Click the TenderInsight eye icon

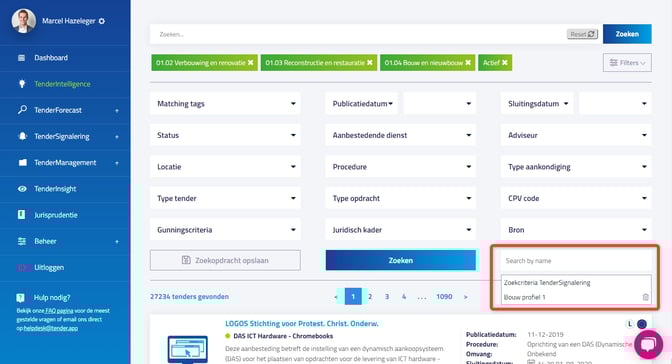tap(22, 189)
